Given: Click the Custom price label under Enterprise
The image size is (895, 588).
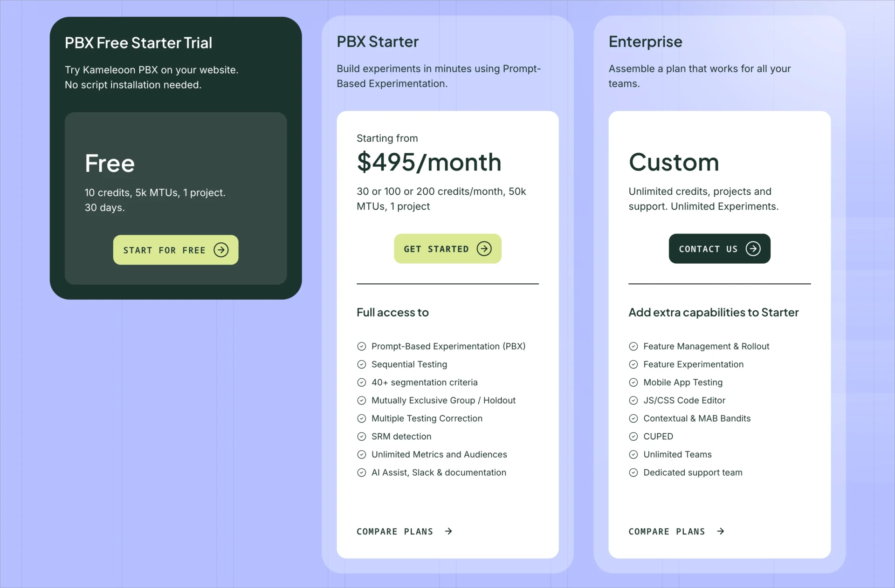Looking at the screenshot, I should pyautogui.click(x=673, y=162).
